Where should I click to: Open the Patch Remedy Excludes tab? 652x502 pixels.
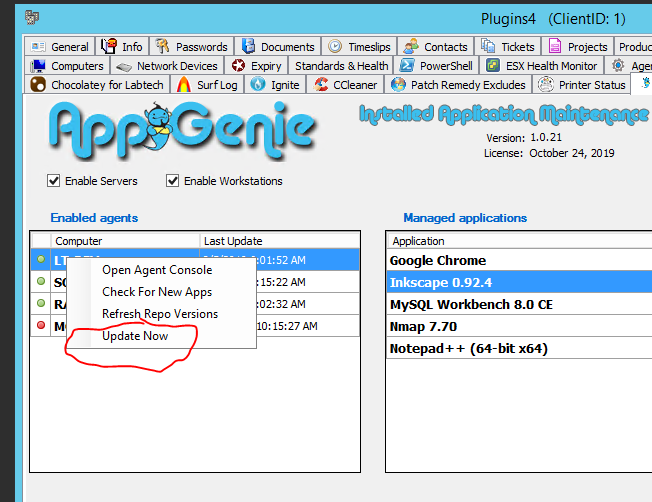click(x=459, y=85)
